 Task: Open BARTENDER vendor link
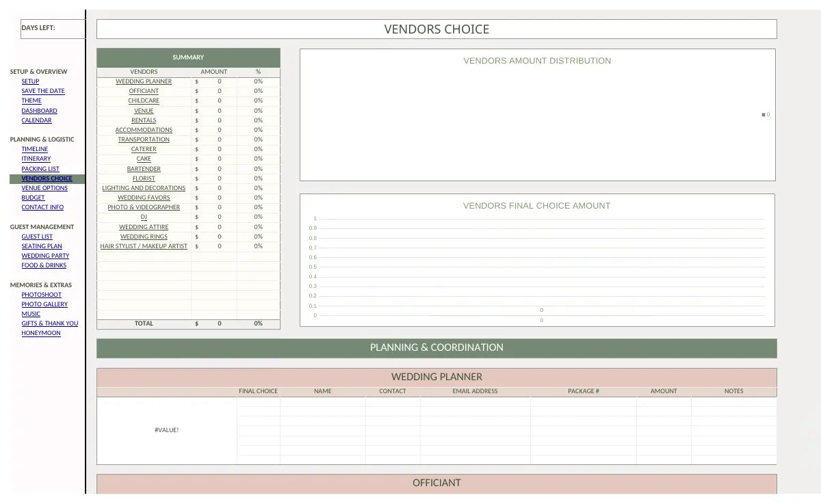(x=144, y=169)
